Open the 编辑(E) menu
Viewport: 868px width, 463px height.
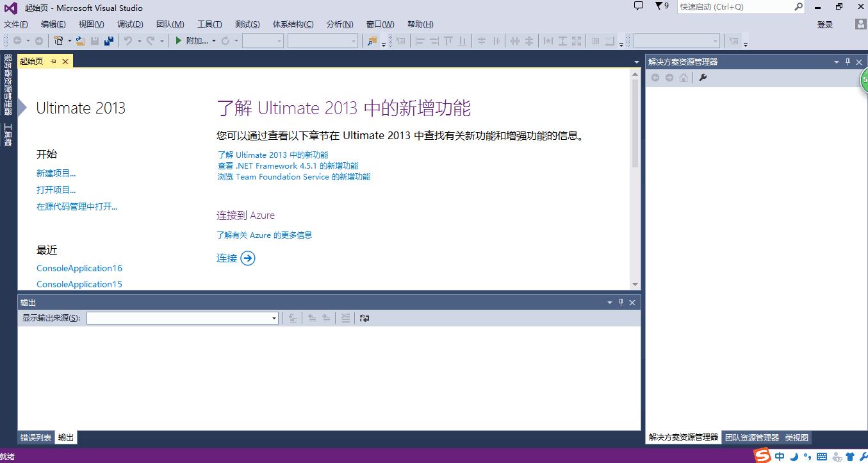pos(53,24)
